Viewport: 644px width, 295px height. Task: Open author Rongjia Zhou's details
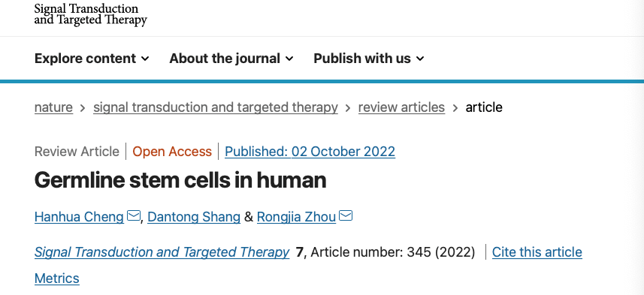tap(297, 217)
